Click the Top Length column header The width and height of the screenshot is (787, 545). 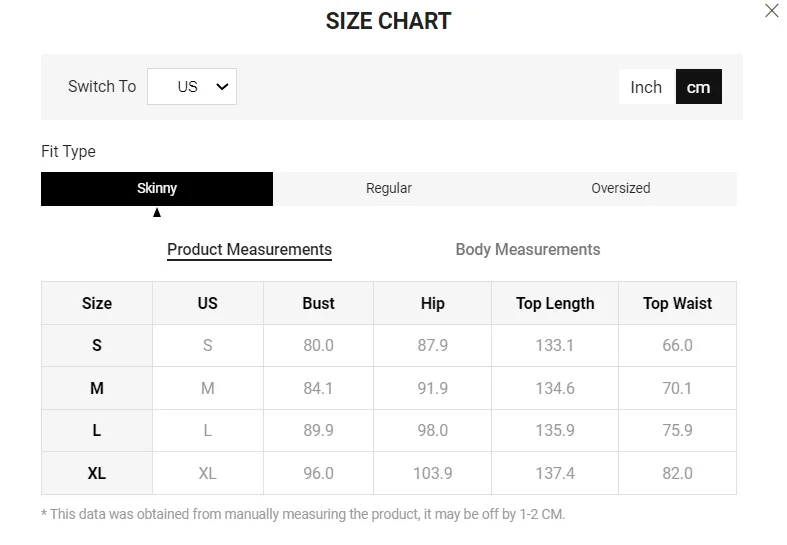click(x=555, y=303)
